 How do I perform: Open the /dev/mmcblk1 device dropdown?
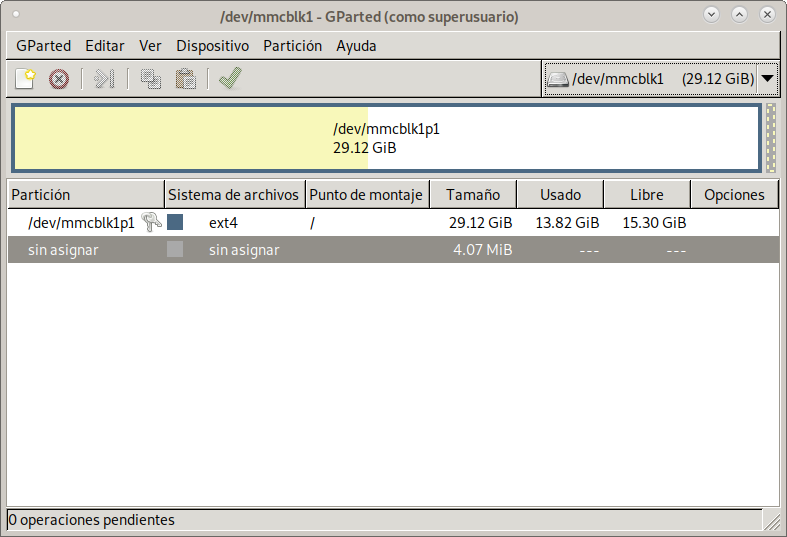coord(661,79)
